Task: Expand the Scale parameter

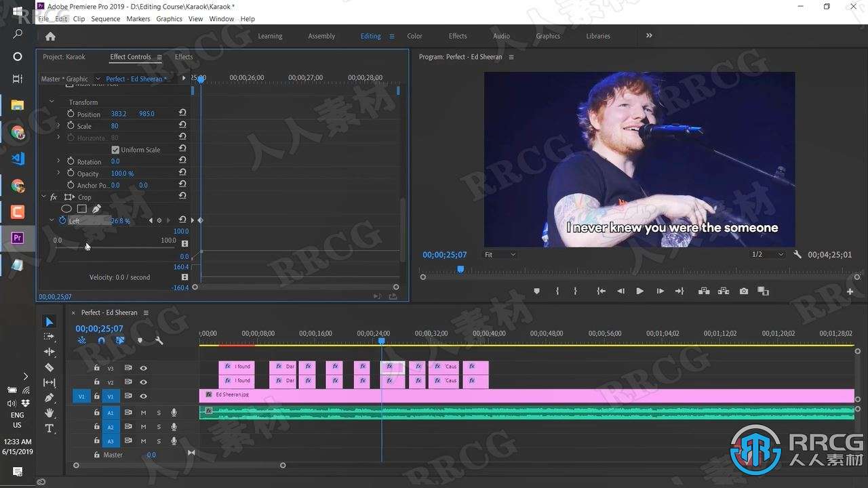Action: (58, 126)
